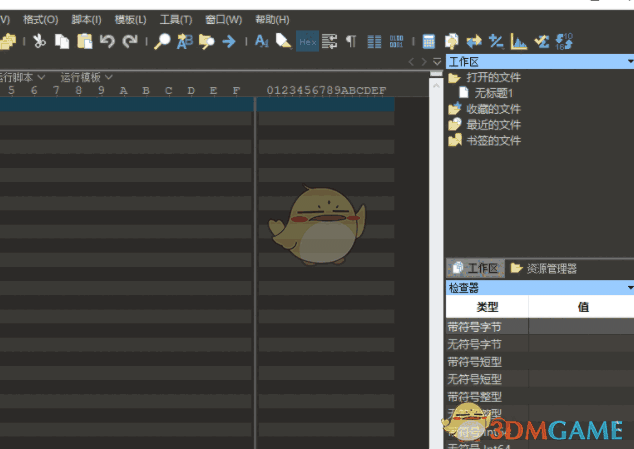Click the Paste clipboard icon
The image size is (634, 449).
(85, 41)
